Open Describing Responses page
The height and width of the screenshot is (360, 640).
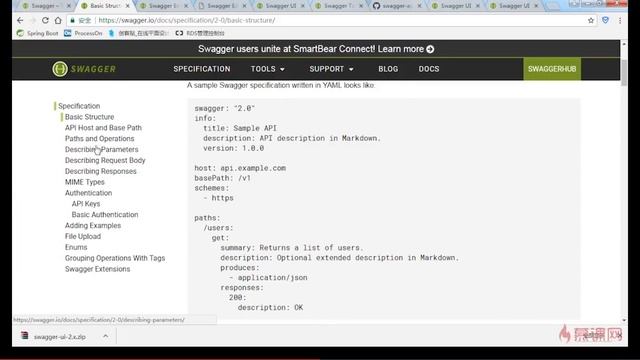pos(100,171)
